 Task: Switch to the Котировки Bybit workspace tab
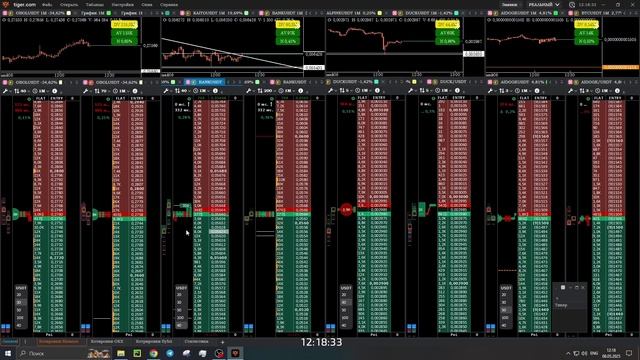(x=154, y=341)
